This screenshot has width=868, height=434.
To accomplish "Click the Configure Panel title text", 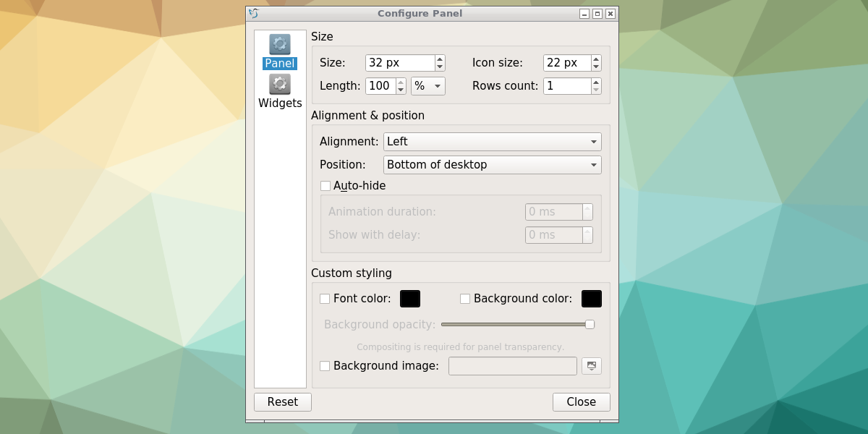I will click(420, 13).
